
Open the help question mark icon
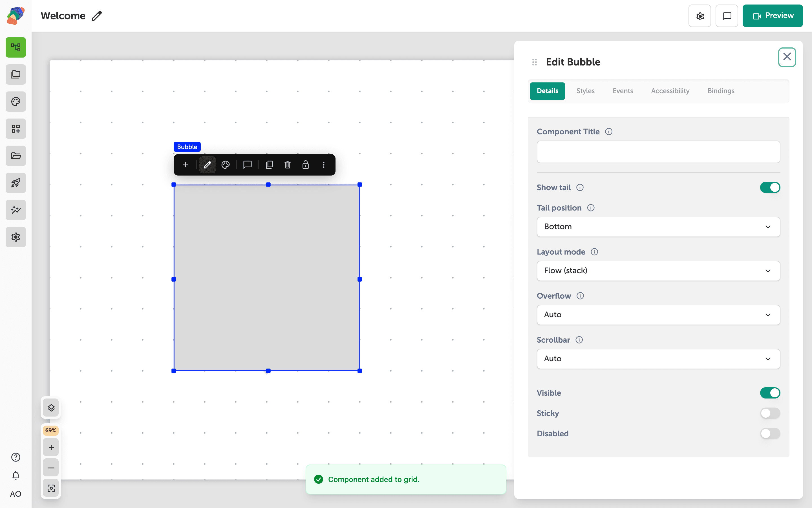click(x=16, y=457)
